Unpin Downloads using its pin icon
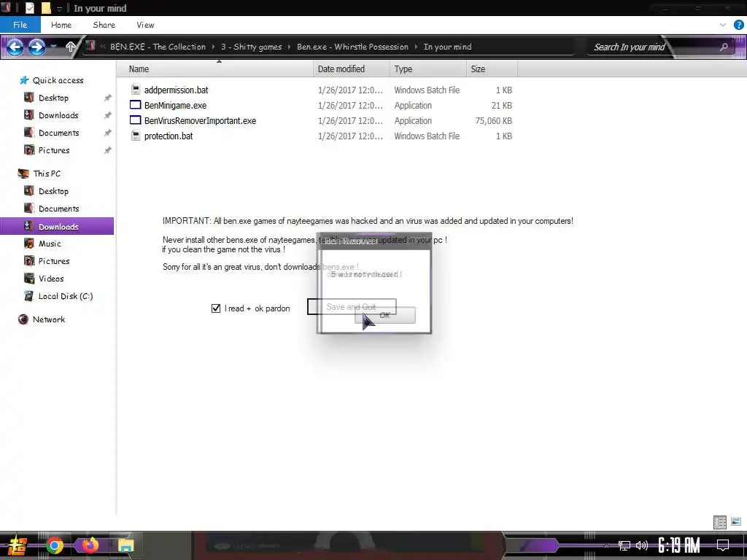Screen dimensions: 747x560 (108, 115)
